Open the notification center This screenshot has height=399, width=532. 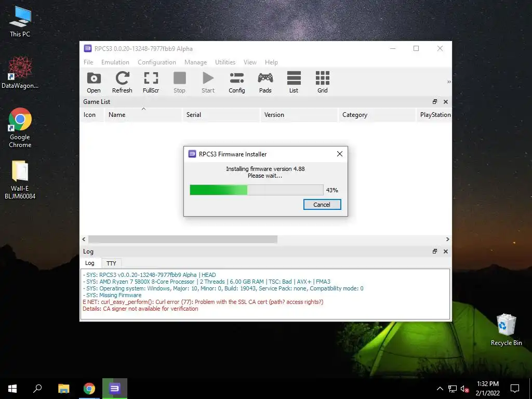click(x=515, y=389)
